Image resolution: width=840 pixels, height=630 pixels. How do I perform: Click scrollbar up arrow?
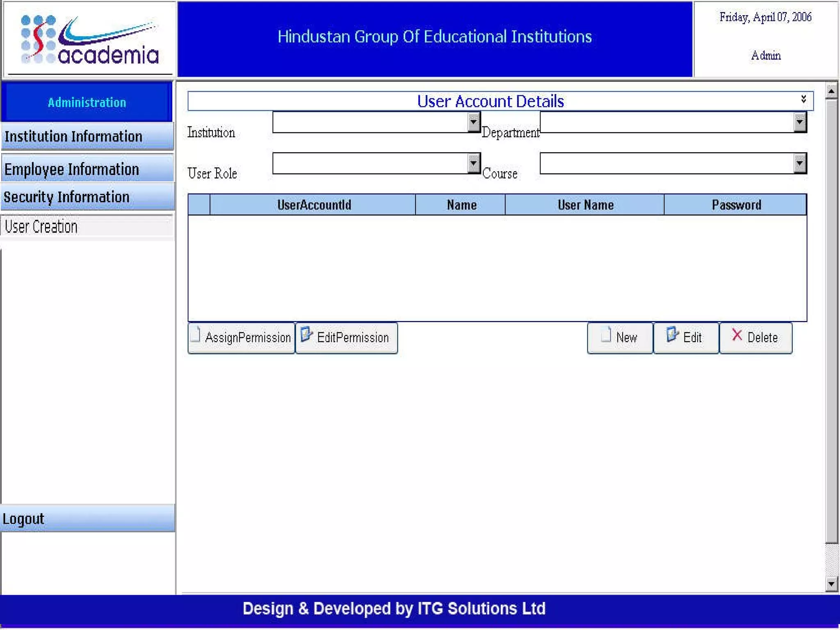(x=831, y=91)
